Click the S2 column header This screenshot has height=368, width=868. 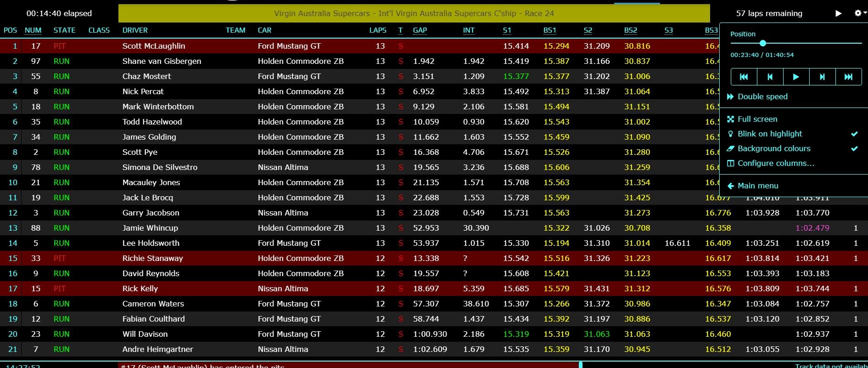point(588,30)
